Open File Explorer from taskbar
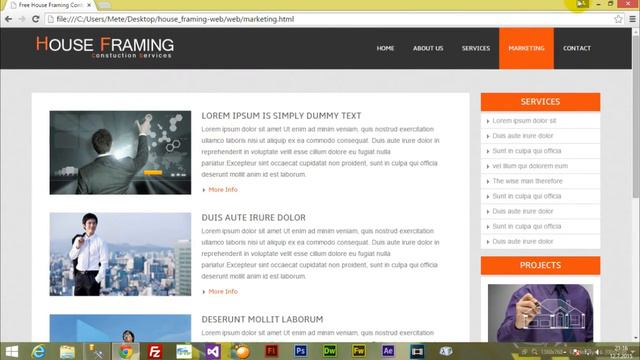This screenshot has height=360, width=640. 67,351
